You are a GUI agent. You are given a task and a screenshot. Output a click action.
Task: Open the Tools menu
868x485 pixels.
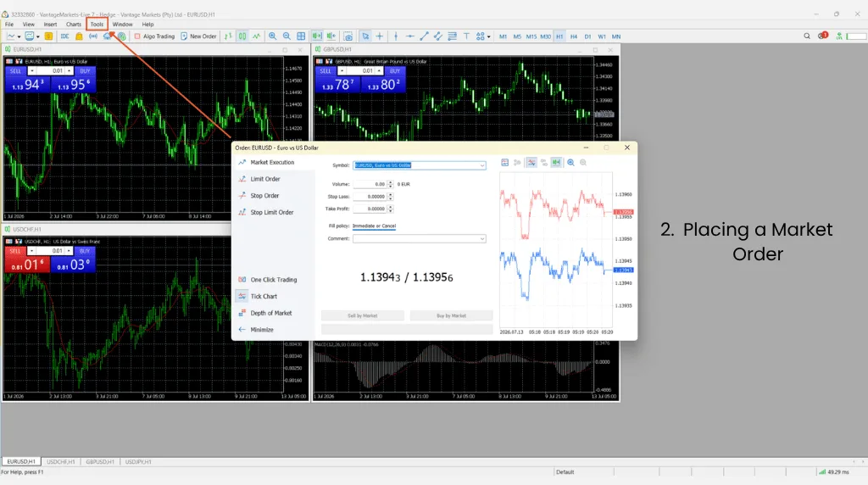pos(97,25)
